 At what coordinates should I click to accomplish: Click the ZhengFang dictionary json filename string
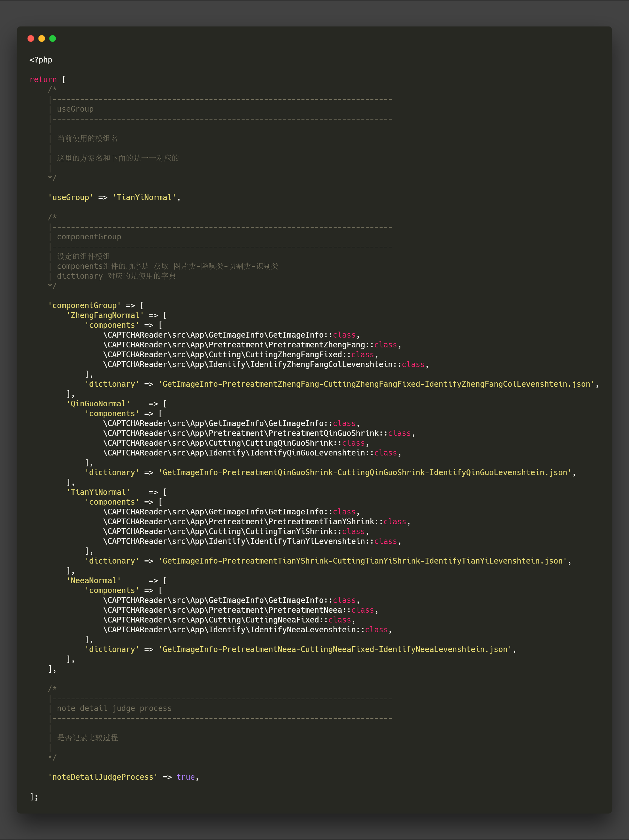point(376,384)
